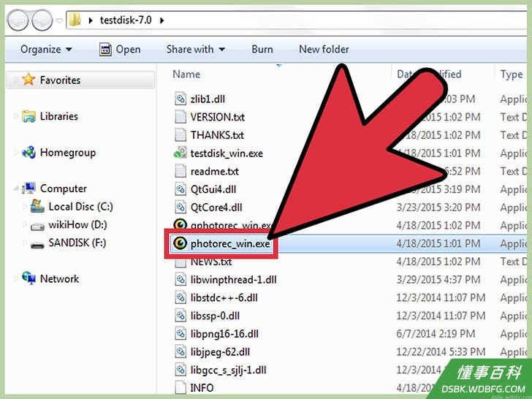
Task: Select the VERSION.txt file icon
Action: click(x=180, y=117)
